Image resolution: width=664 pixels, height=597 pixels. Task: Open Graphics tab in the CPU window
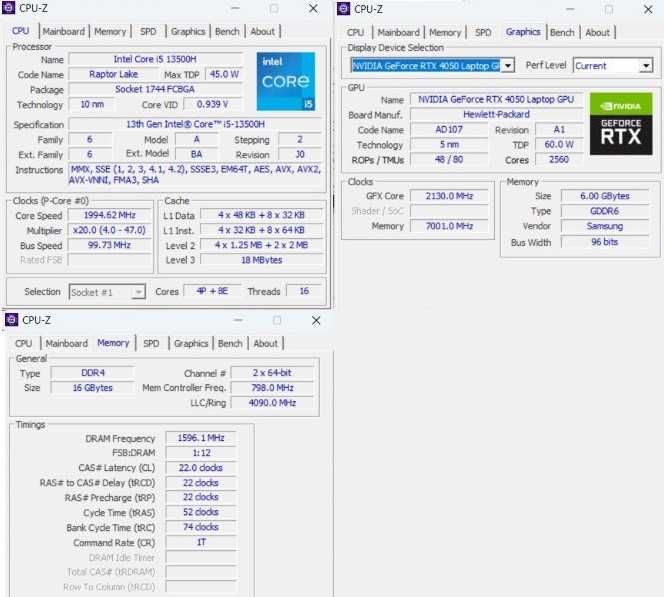coord(188,31)
